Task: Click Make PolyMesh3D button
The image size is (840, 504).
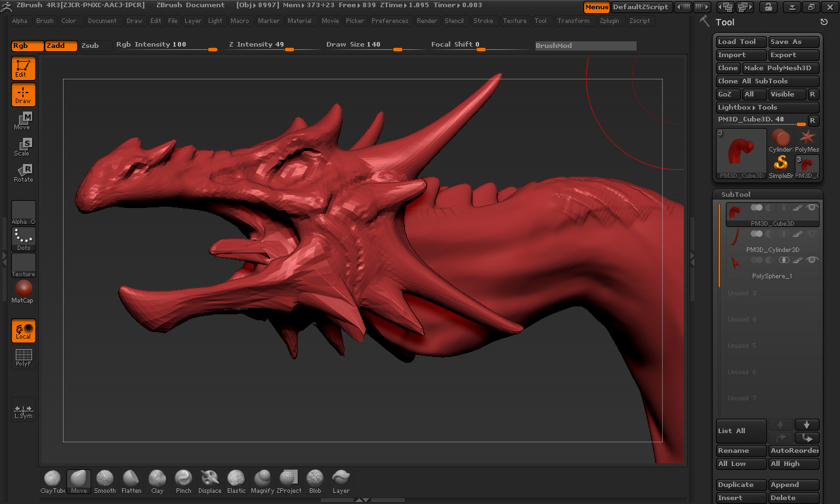Action: click(780, 68)
